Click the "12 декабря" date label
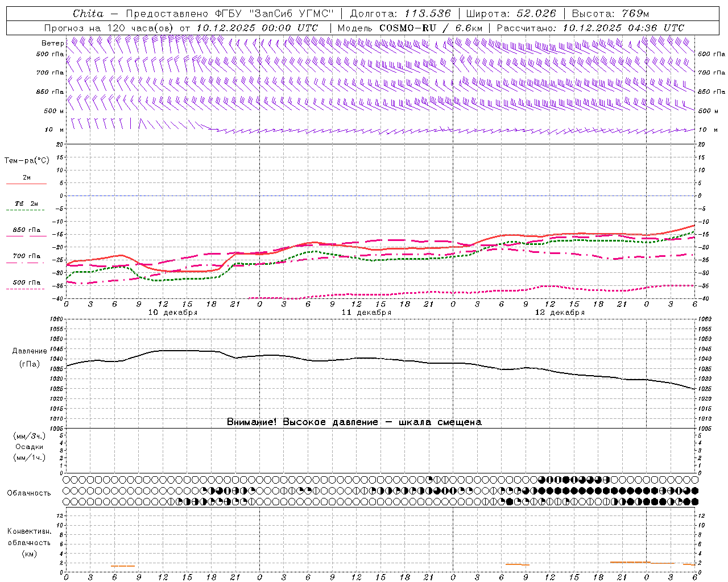Screen dimensions: 728x582 pyautogui.click(x=560, y=313)
